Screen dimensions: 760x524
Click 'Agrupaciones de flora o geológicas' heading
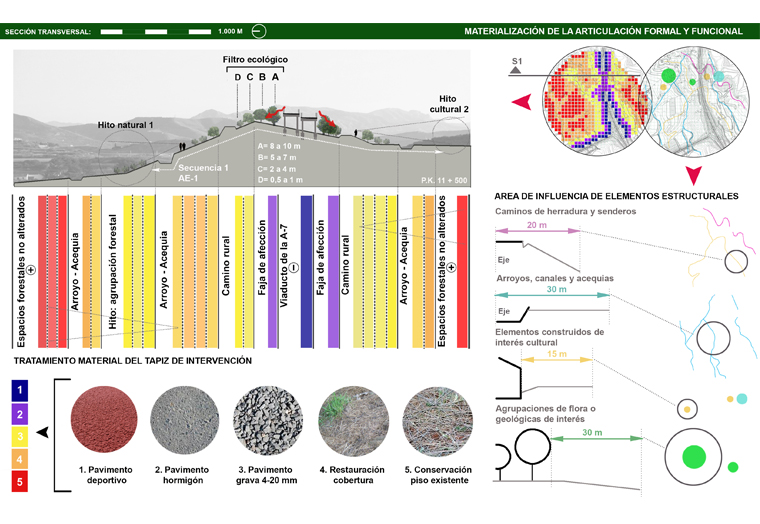[x=545, y=413]
